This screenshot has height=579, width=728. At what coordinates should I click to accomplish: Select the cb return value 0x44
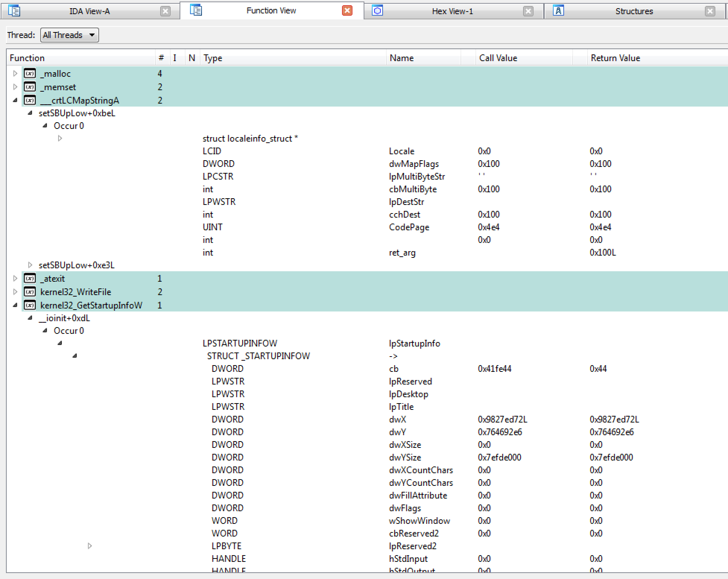click(598, 368)
